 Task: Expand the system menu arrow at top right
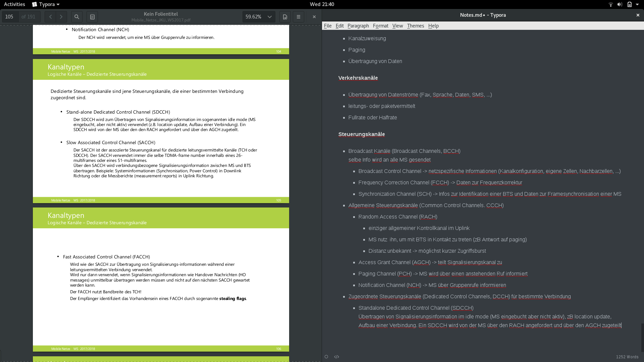[637, 4]
